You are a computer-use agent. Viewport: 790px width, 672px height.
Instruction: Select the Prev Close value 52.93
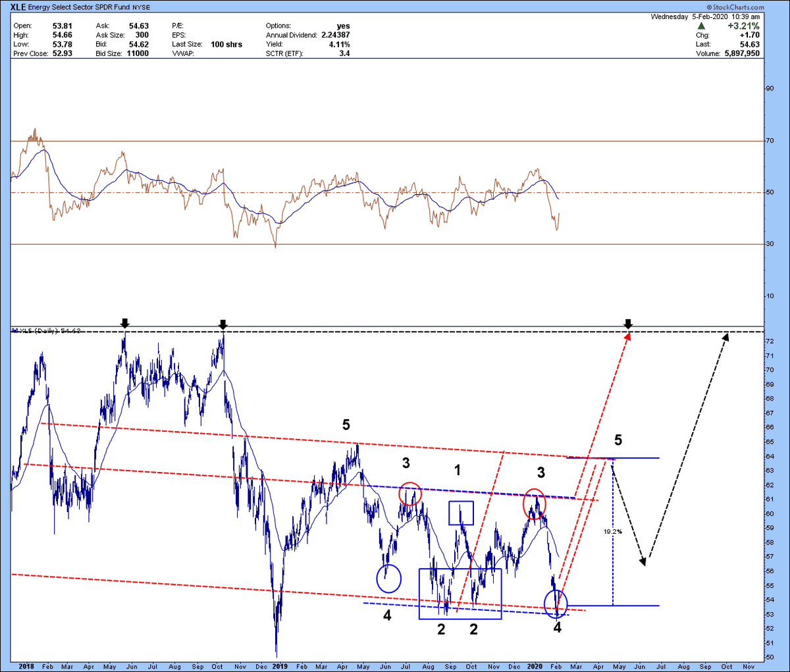(x=62, y=53)
